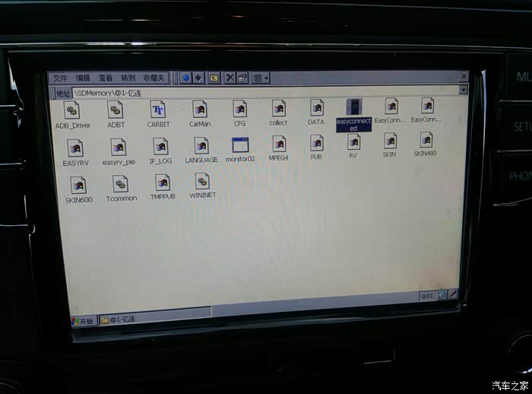
Task: Open the SKIN600 folder
Action: pyautogui.click(x=78, y=189)
